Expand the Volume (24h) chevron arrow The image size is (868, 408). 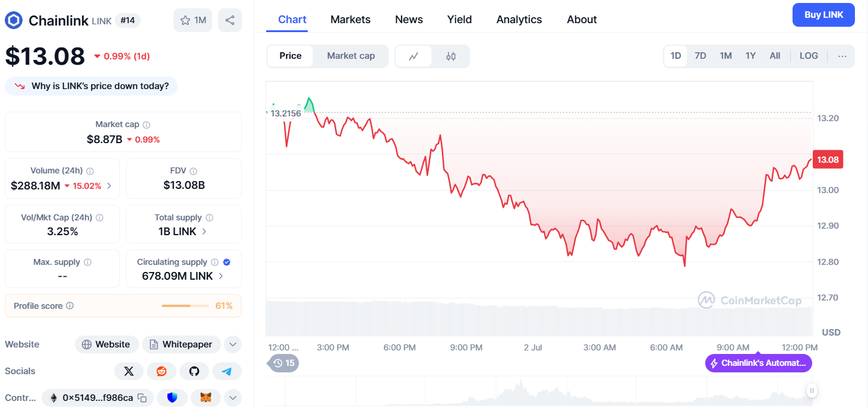click(x=109, y=186)
